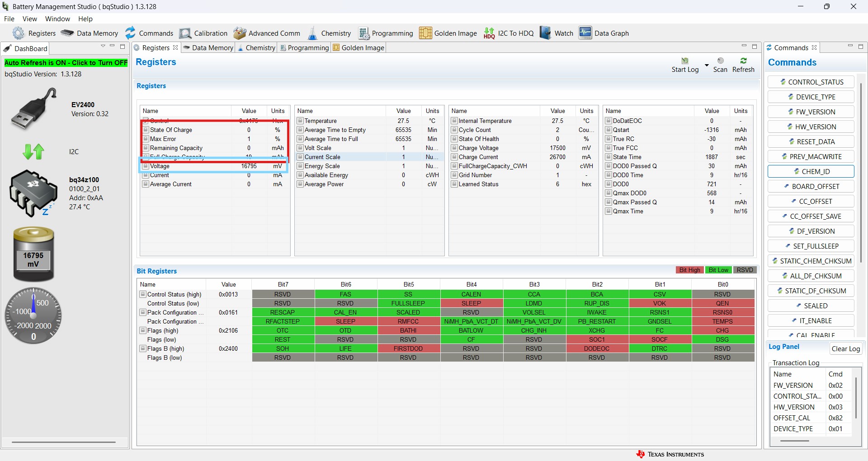The image size is (868, 461).
Task: Open the Start Log dropdown arrow
Action: coord(707,65)
